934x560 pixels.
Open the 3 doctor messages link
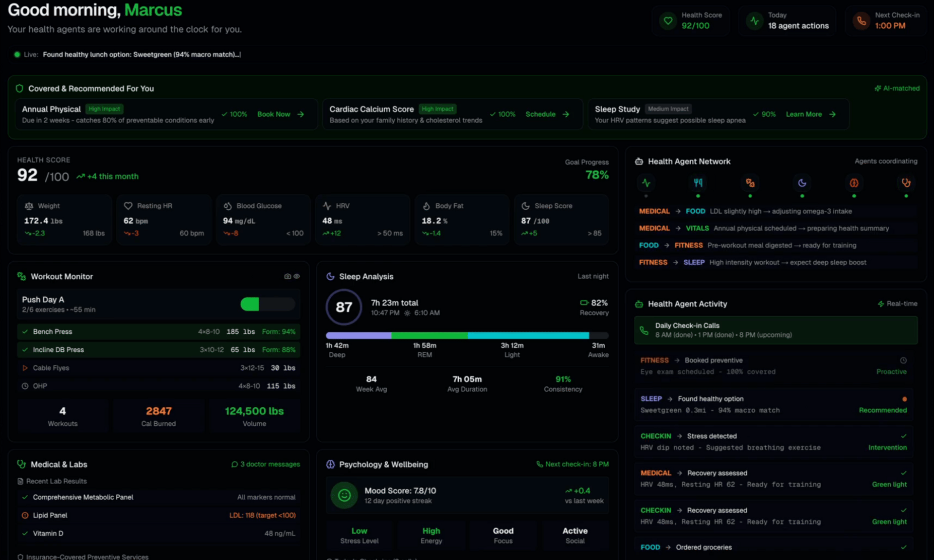click(x=266, y=464)
